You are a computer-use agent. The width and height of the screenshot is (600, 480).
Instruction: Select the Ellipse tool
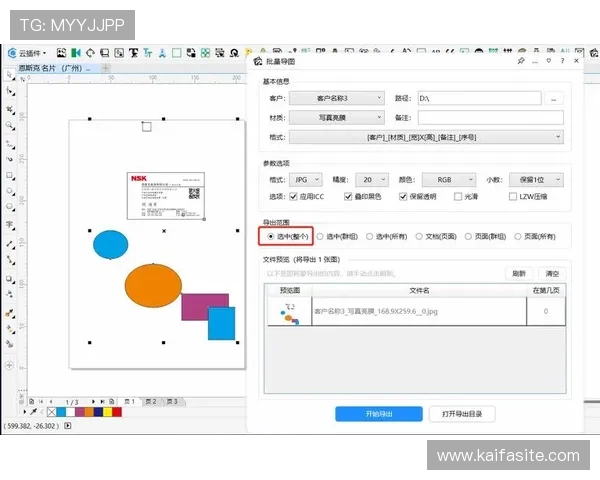tap(10, 191)
